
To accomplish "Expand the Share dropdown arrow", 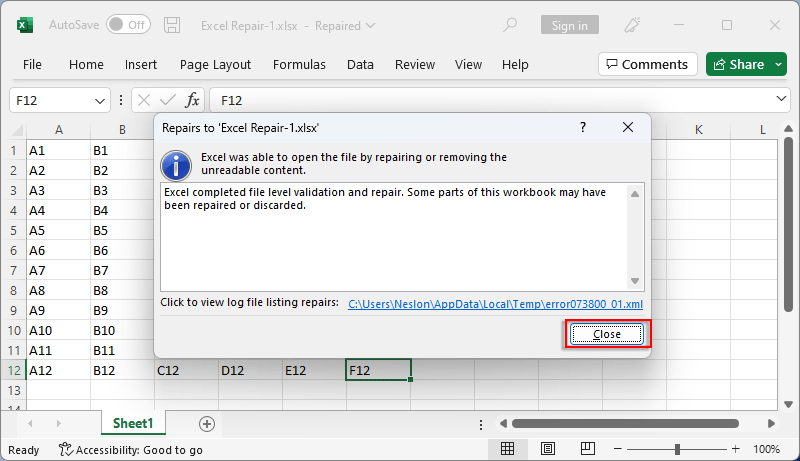I will (x=779, y=64).
